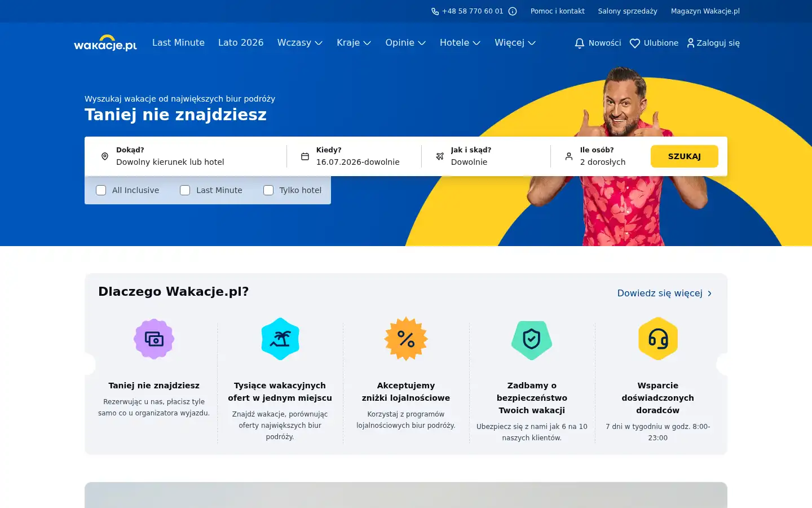Image resolution: width=812 pixels, height=508 pixels.
Task: Open the Hotele dropdown menu
Action: click(x=460, y=43)
